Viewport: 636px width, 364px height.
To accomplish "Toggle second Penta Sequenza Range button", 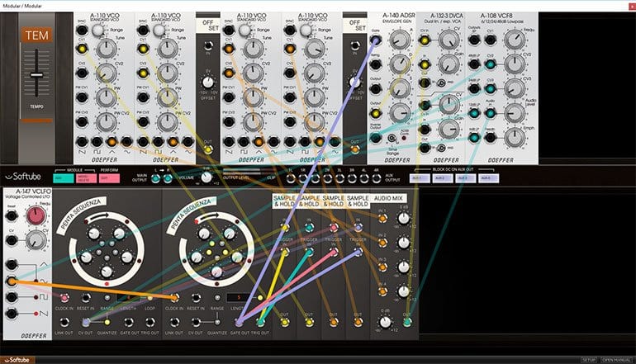I will (x=217, y=298).
